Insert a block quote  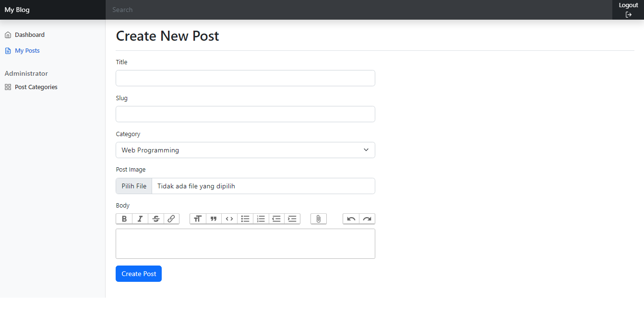(x=214, y=219)
